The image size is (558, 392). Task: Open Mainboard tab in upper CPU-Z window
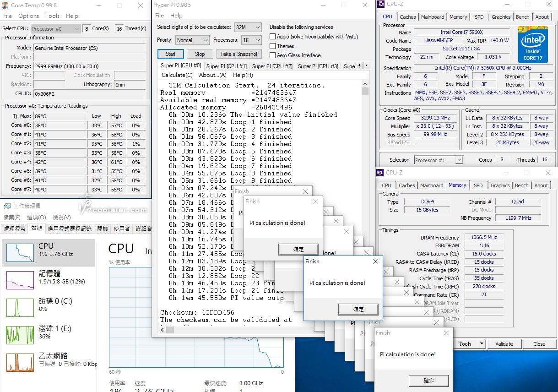(433, 17)
